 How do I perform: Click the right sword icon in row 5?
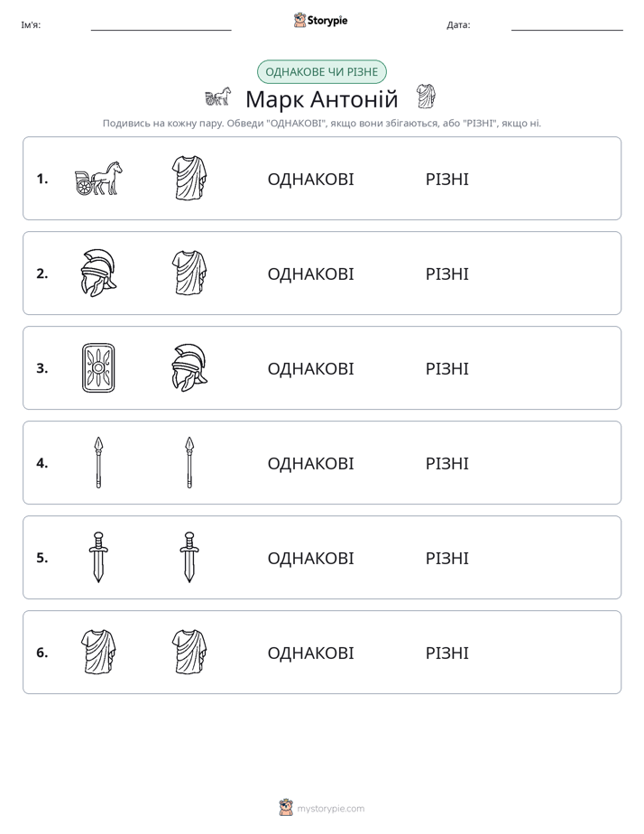(189, 557)
